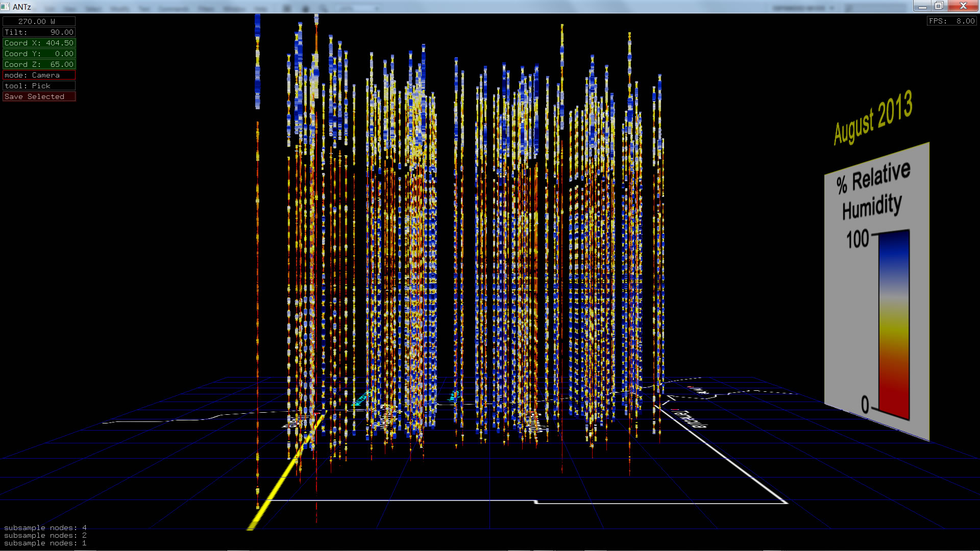Click the Tilt 90.00 readout
The image size is (980, 551).
(39, 32)
